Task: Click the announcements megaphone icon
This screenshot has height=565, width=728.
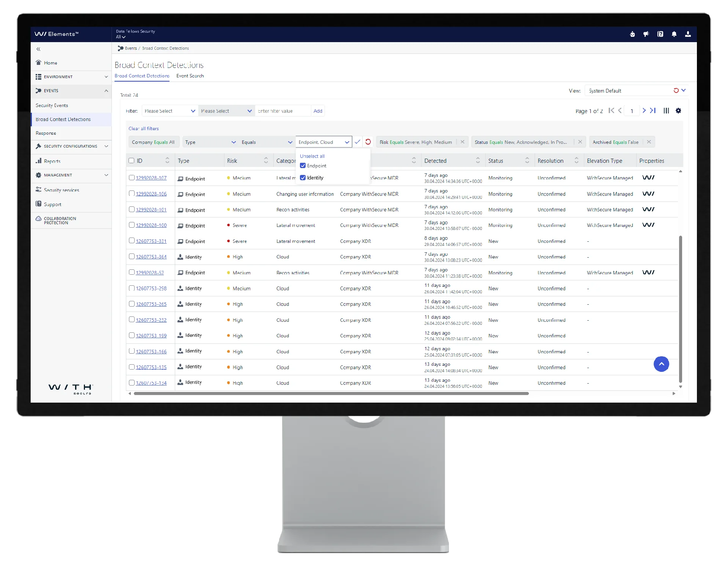Action: 646,34
